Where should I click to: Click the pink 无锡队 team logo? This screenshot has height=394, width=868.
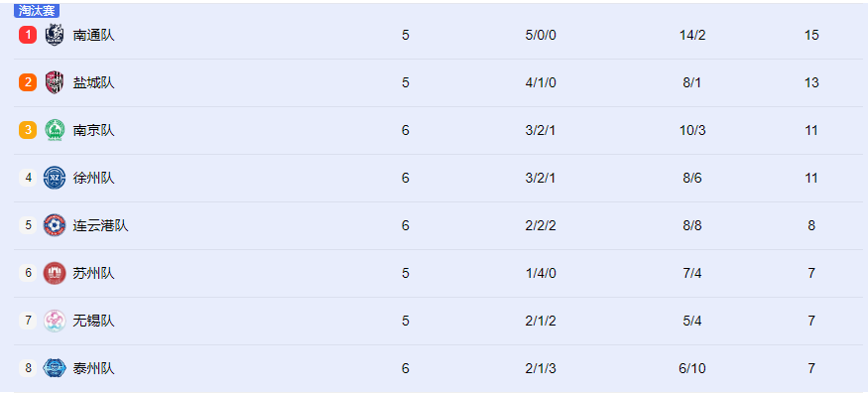pyautogui.click(x=55, y=321)
